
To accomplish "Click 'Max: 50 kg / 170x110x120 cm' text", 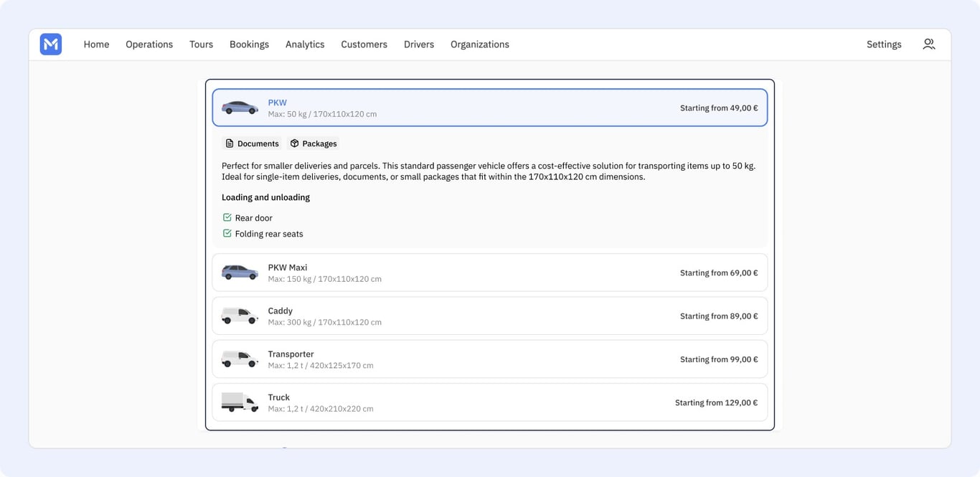I will [x=322, y=114].
